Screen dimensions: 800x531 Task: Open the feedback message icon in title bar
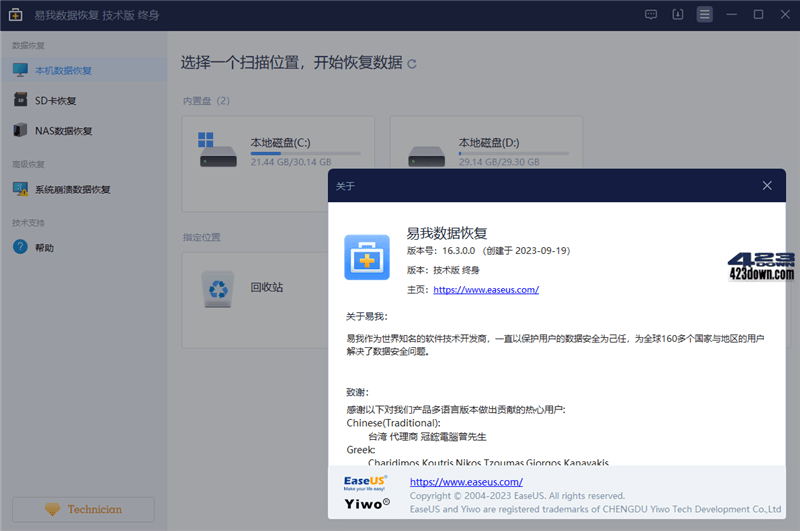(651, 15)
